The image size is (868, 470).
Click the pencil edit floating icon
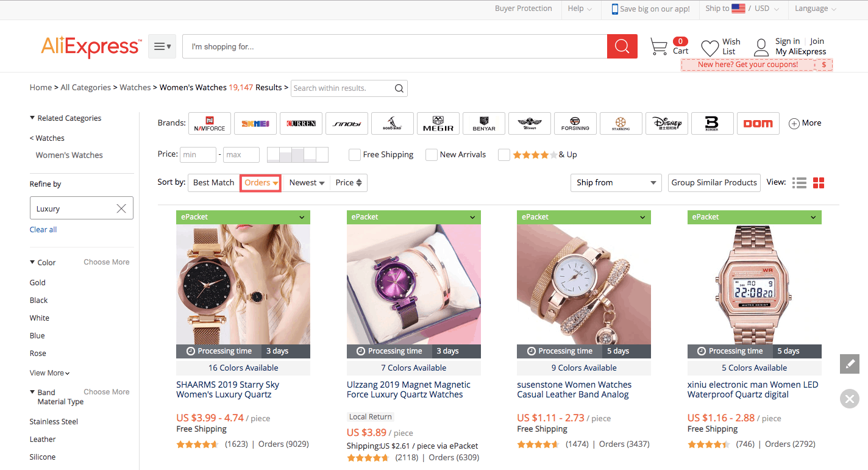[850, 364]
